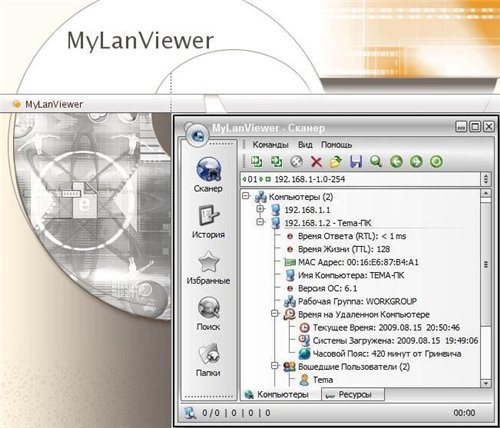Open the Команды menu

coord(270,145)
